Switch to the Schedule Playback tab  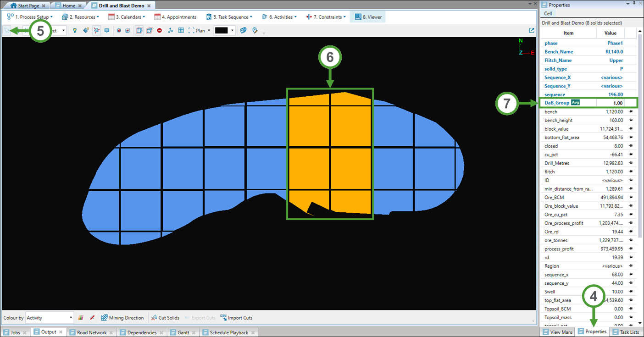point(228,332)
